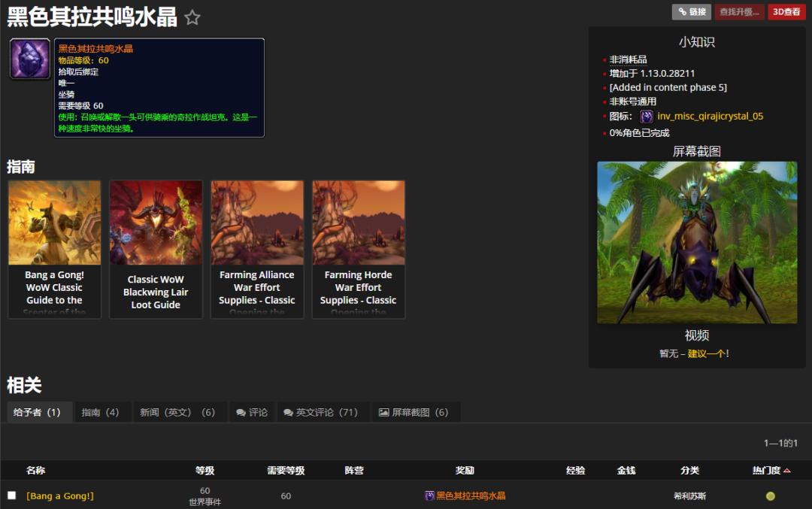Screen dimensions: 812x509
Task: Tick the checkbox for Bang a Gong! row
Action: 11,495
